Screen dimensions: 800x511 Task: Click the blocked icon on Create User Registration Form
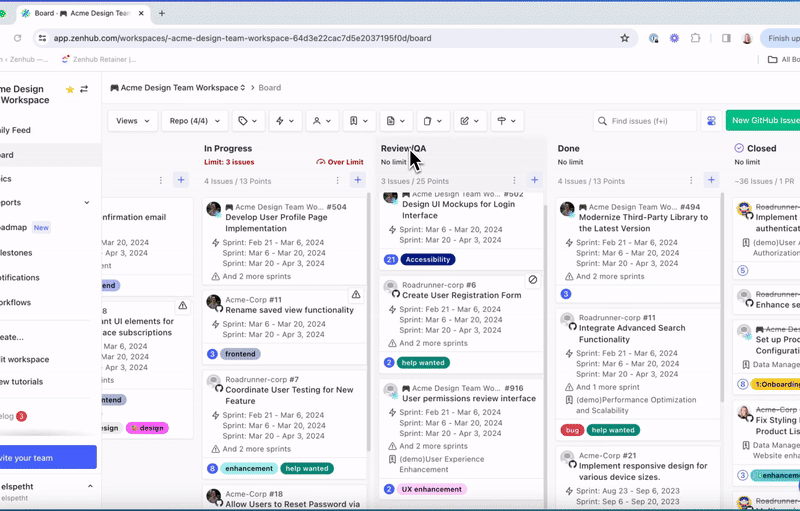(x=533, y=279)
